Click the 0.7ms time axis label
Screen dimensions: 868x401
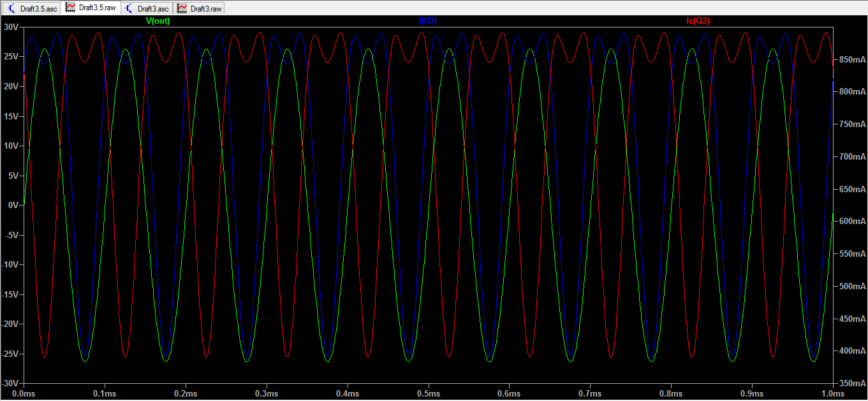[x=590, y=395]
